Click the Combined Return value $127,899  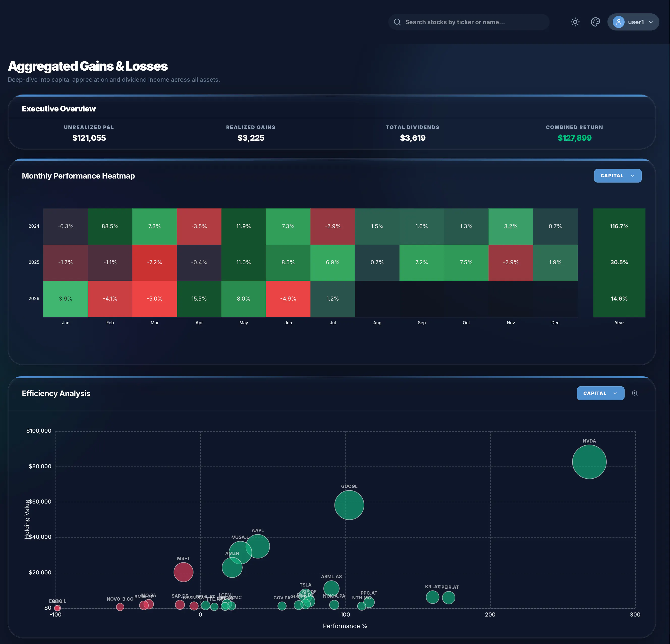[x=574, y=138]
